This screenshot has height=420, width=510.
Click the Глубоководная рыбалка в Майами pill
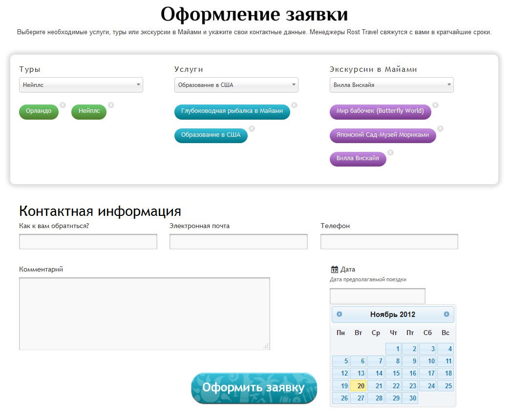point(232,111)
